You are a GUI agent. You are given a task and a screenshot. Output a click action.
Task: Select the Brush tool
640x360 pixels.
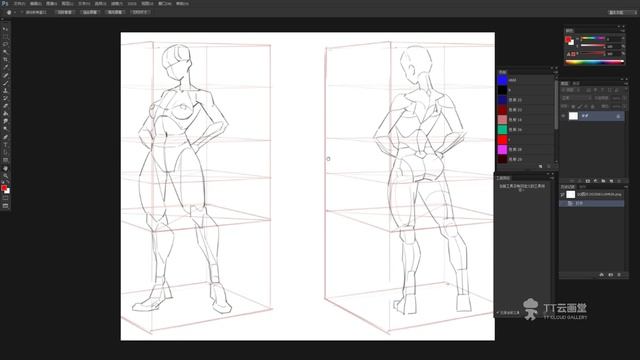point(5,83)
